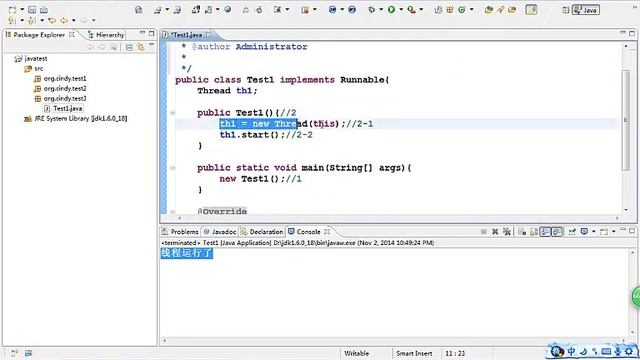Click the Remove Launch X icon in Console

coord(495,232)
